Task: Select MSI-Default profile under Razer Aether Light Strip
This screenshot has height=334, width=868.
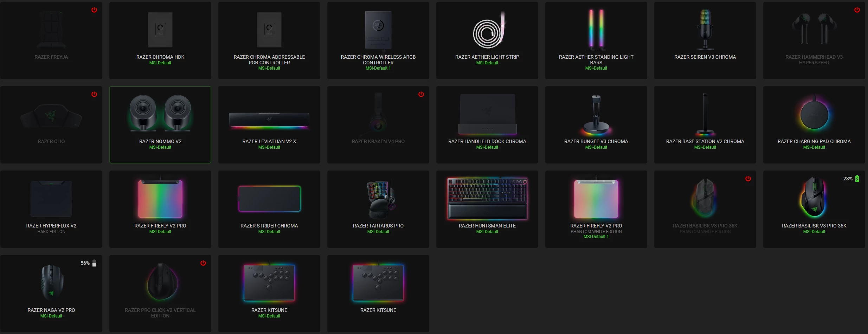Action: (487, 63)
